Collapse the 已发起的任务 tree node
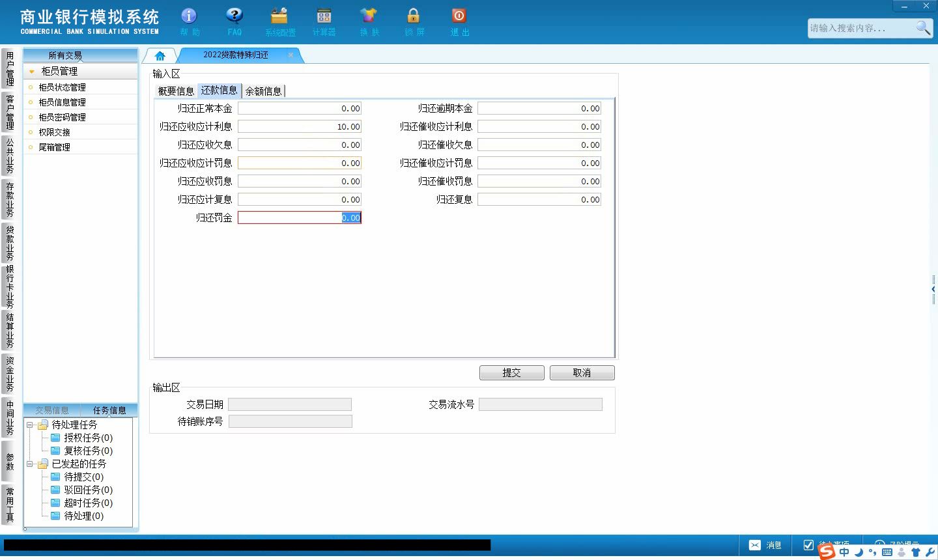The image size is (938, 560). tap(29, 464)
